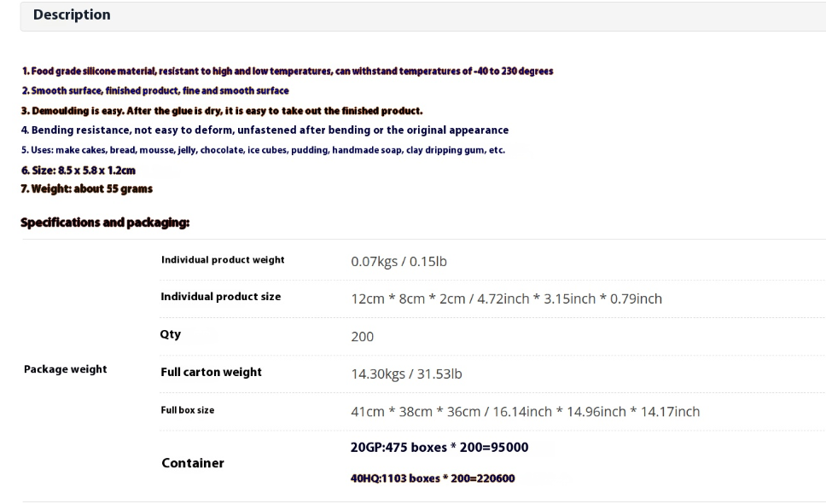Click the Weight about 55 grams line
The image size is (826, 504).
87,188
